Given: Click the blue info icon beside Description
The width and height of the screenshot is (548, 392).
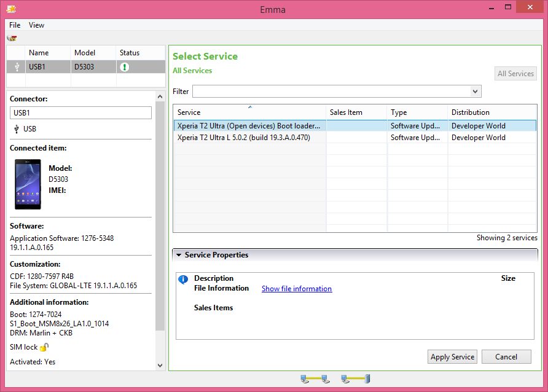Looking at the screenshot, I should pos(183,280).
